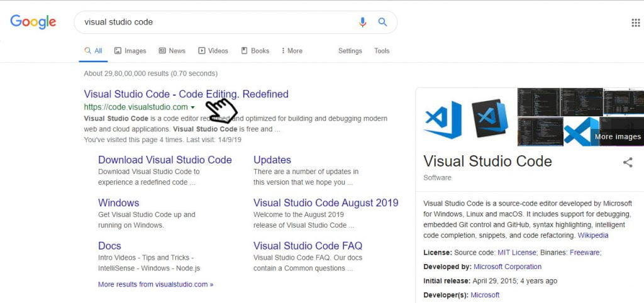Follow the Wikipedia link in the description
The height and width of the screenshot is (303, 644).
click(x=593, y=235)
